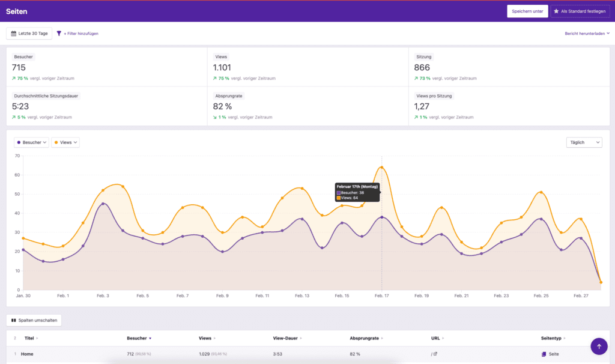Click the 712 Besucher value in Home row
The height and width of the screenshot is (364, 615).
pos(130,354)
